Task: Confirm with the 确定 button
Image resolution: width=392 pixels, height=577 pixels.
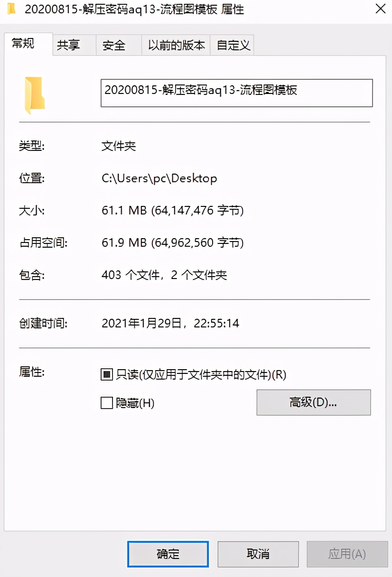Action: 168,554
